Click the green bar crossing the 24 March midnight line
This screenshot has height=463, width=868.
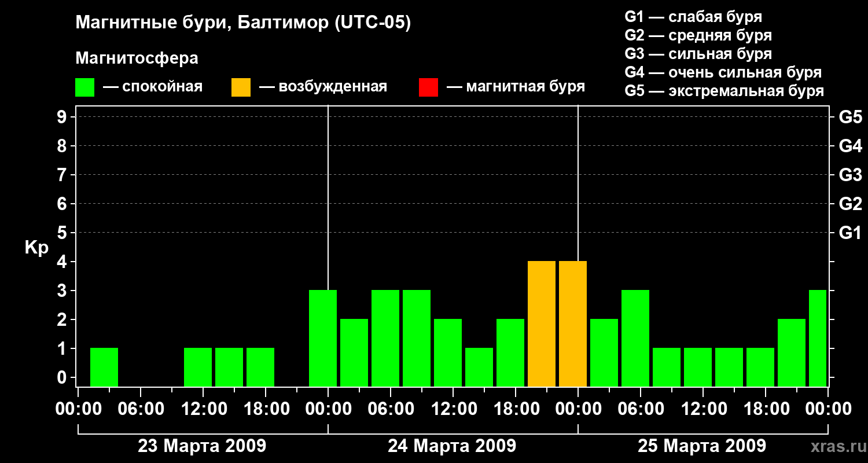coord(323,338)
